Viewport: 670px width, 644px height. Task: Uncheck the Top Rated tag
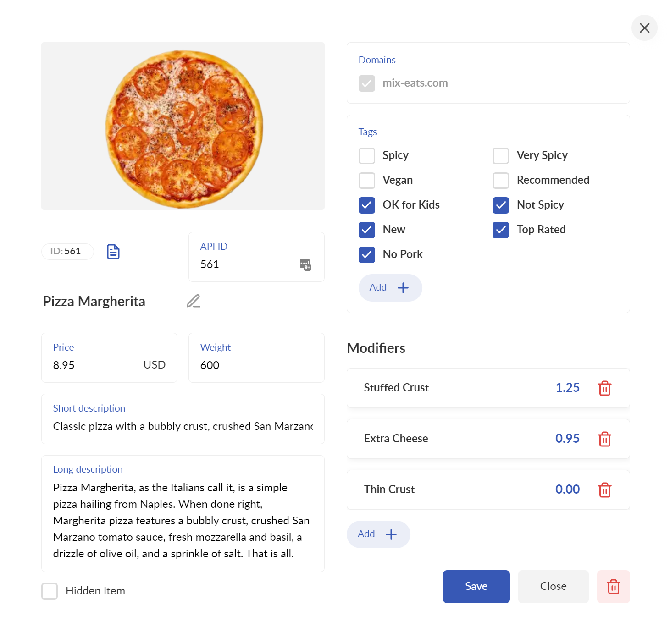501,230
